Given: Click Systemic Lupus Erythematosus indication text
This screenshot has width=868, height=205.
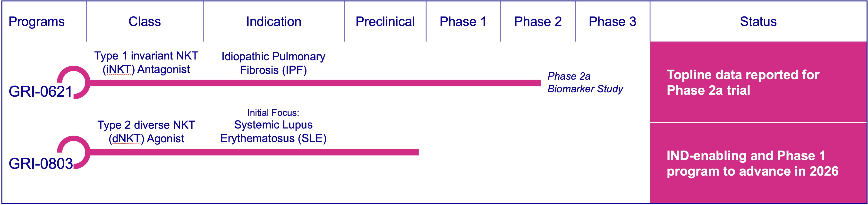Looking at the screenshot, I should click(x=273, y=131).
